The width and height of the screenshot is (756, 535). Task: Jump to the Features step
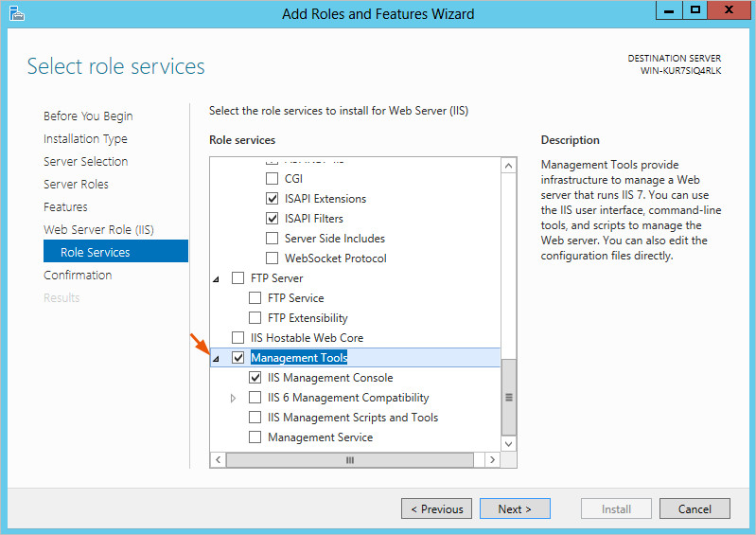65,207
